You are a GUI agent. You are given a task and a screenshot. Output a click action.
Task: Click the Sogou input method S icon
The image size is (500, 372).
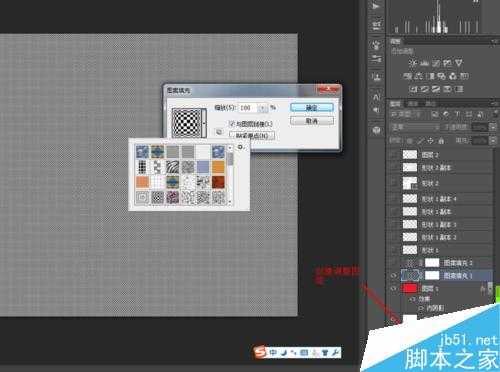[260, 352]
